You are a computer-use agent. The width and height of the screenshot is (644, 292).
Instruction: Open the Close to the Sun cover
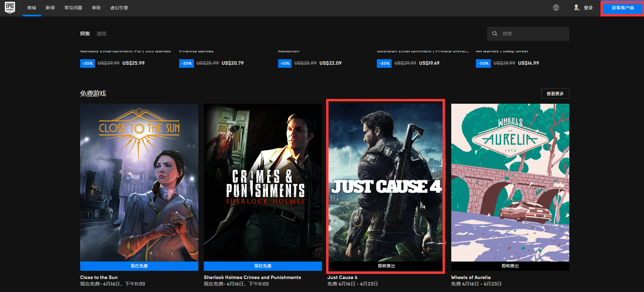click(139, 182)
